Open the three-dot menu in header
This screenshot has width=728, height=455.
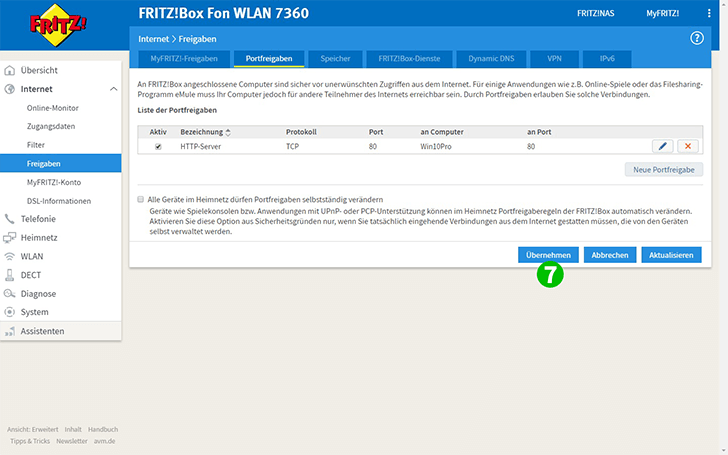click(x=708, y=13)
